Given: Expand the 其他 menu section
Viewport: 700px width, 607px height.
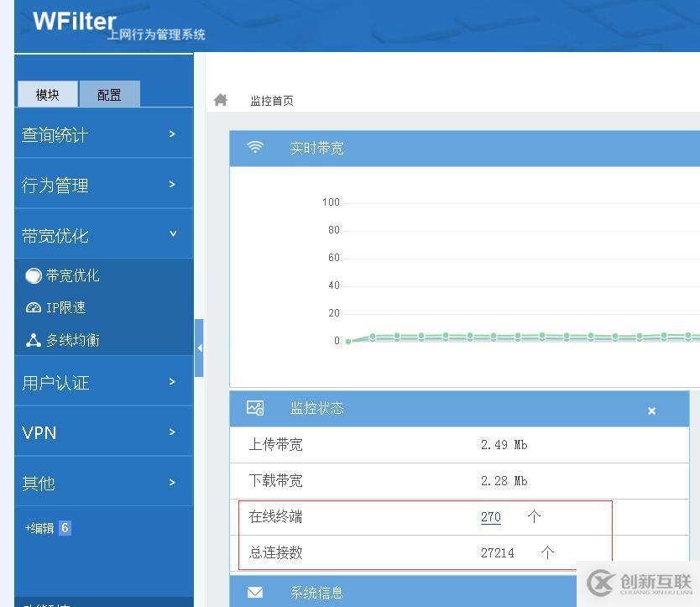Looking at the screenshot, I should (102, 483).
